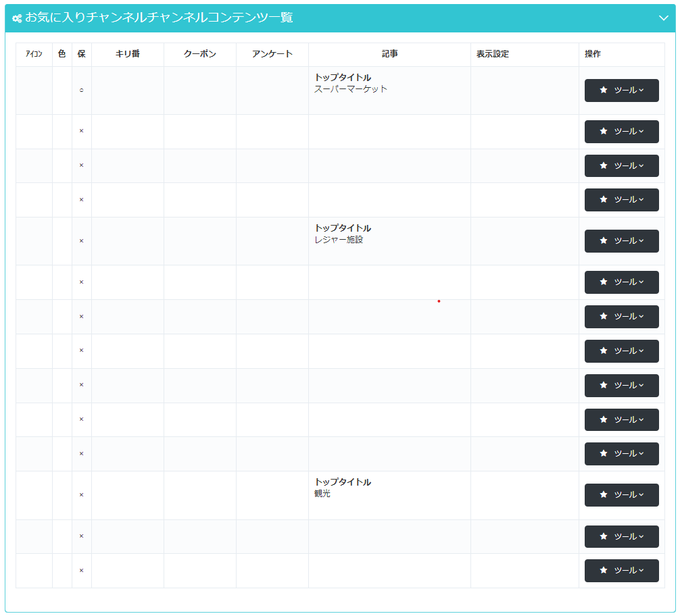Click the star icon in the スーパーマーケット row

tap(604, 90)
